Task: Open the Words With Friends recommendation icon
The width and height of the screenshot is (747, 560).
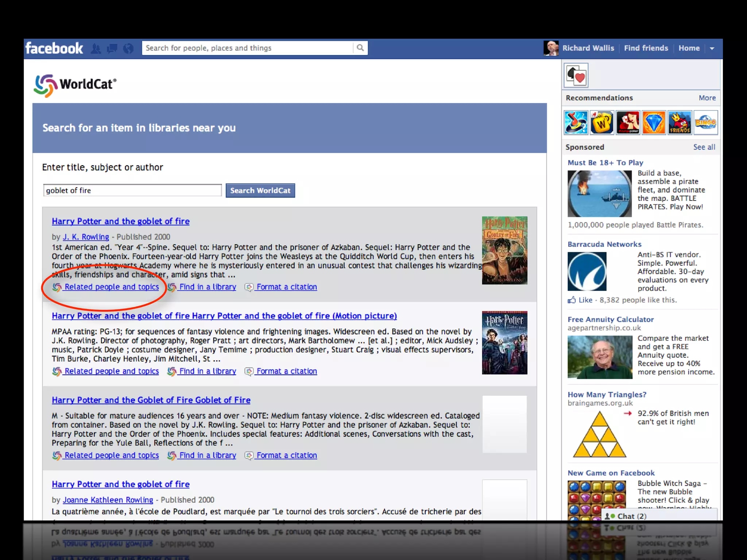Action: tap(602, 123)
